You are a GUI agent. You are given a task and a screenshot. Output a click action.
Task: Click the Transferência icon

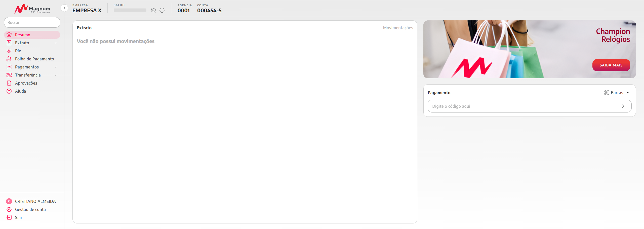point(9,75)
